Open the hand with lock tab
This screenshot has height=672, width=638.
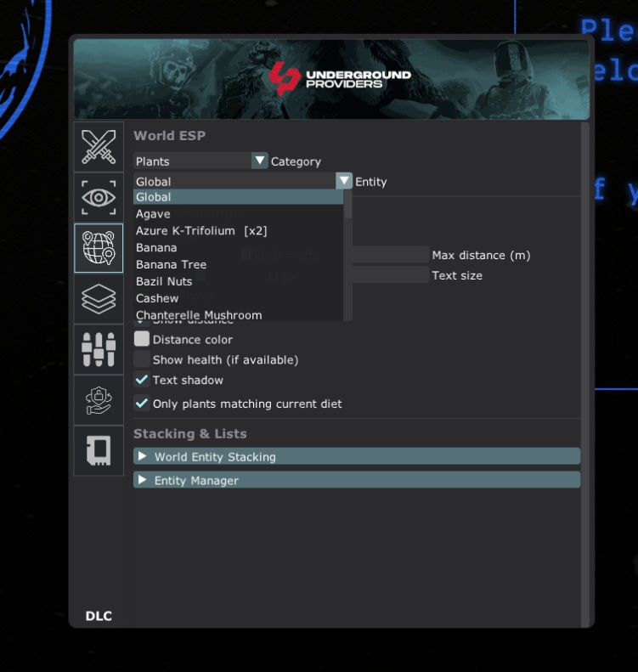pos(99,400)
